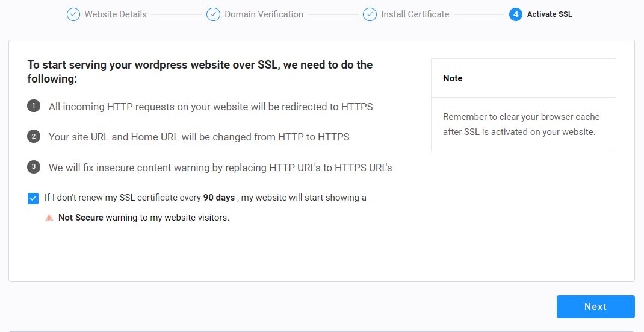Click the Install Certificate step checkmark icon

coord(369,14)
